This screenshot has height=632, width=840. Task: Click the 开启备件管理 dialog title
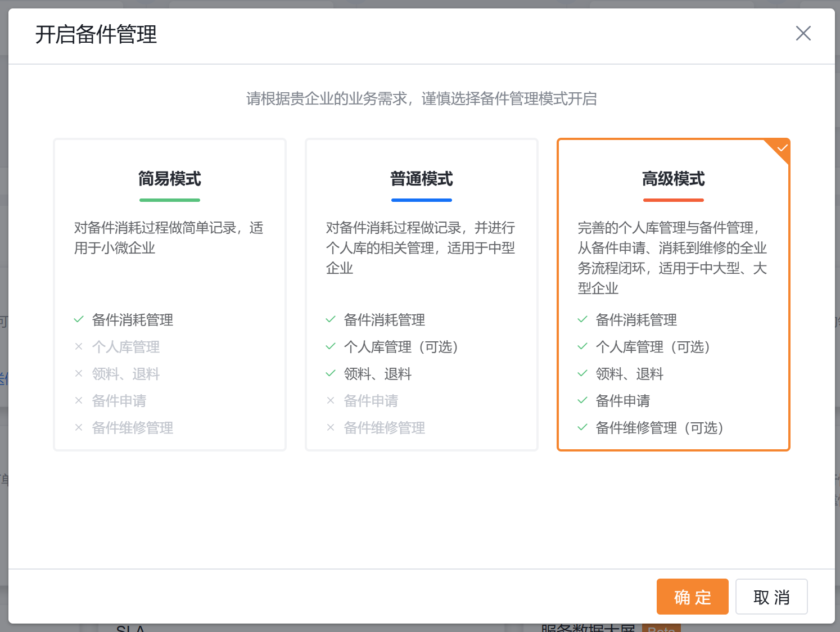(96, 34)
